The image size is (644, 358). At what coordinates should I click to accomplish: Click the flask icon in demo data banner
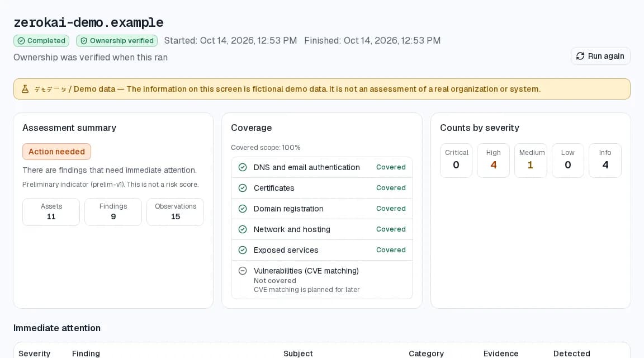(x=25, y=89)
